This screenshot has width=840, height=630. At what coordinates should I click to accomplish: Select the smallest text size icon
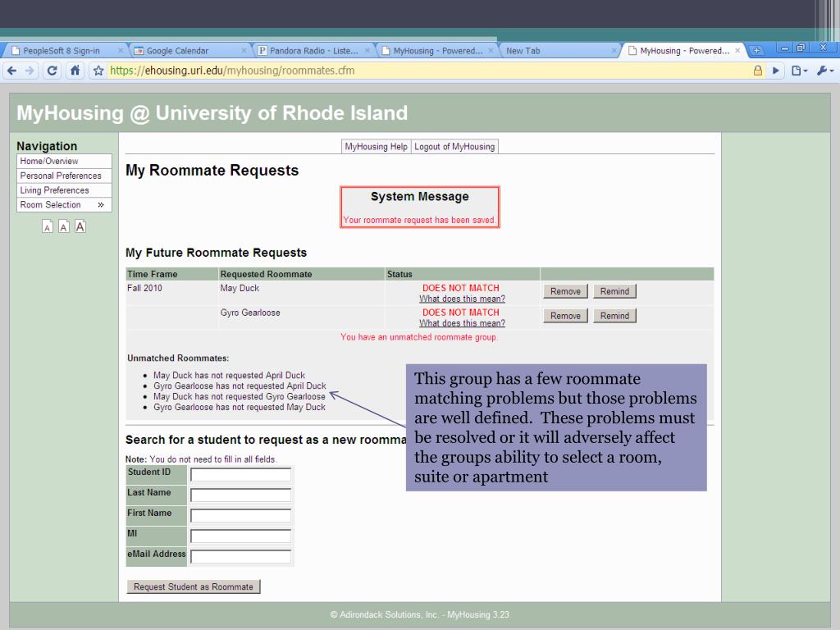[48, 226]
